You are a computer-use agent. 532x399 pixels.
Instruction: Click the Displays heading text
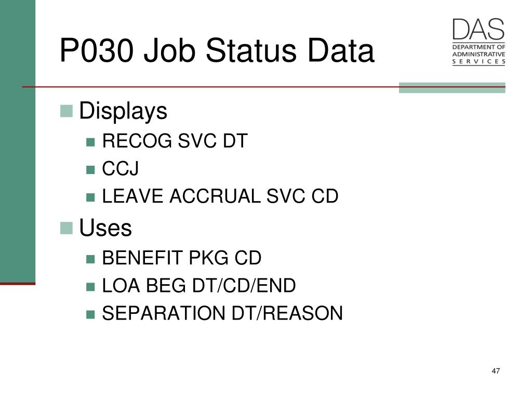click(123, 111)
